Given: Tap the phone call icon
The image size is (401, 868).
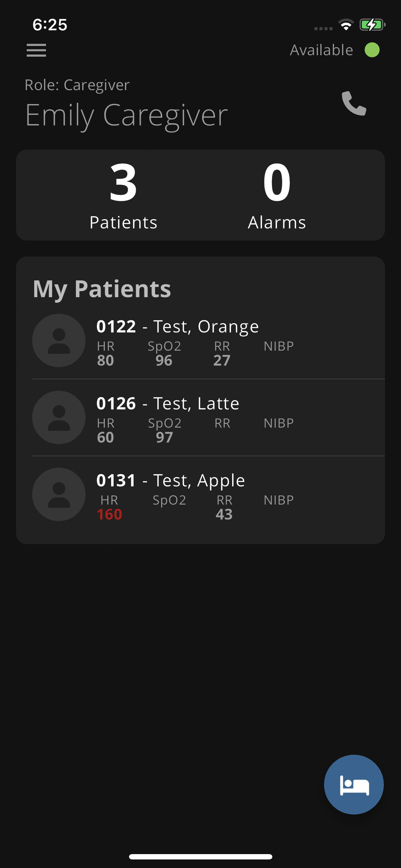Looking at the screenshot, I should click(x=354, y=103).
